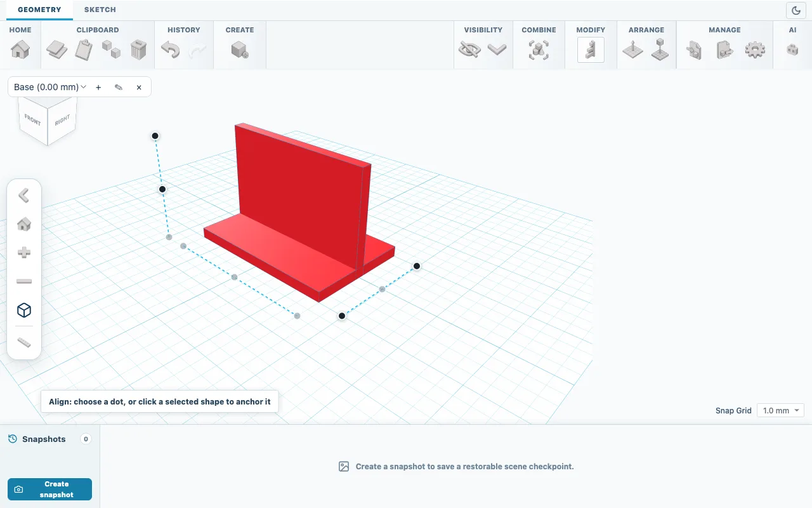Switch to the Geometry tab
Screen dimensions: 812x508
pyautogui.click(x=39, y=10)
